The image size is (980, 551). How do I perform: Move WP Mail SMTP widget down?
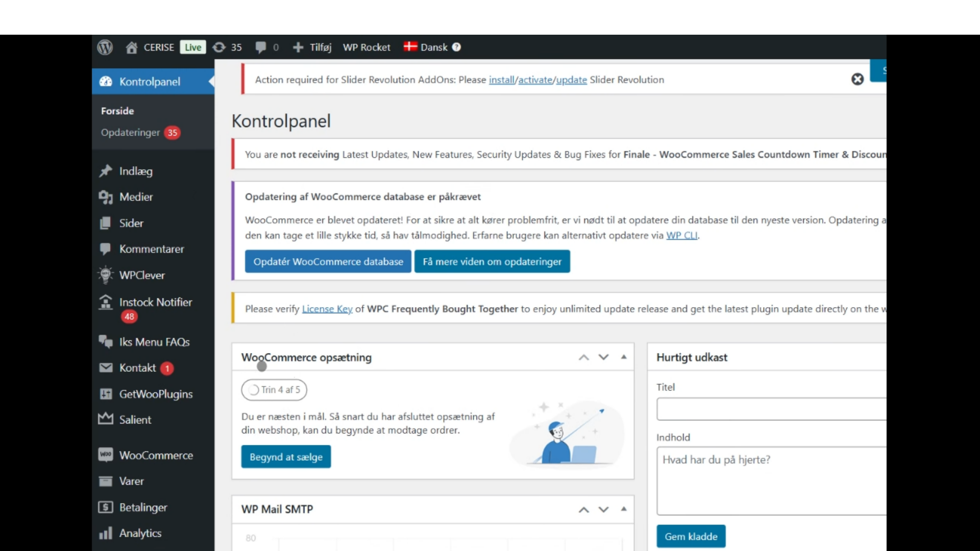click(604, 509)
